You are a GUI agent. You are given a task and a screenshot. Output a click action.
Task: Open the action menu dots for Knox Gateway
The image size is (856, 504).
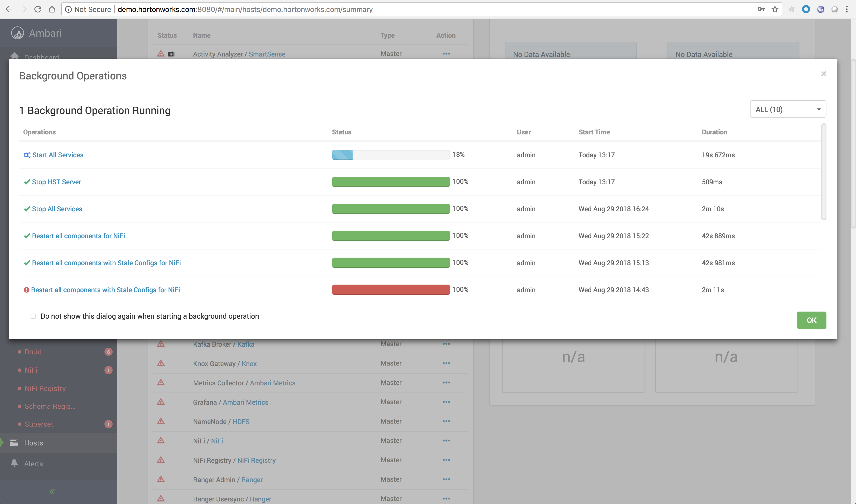point(446,363)
